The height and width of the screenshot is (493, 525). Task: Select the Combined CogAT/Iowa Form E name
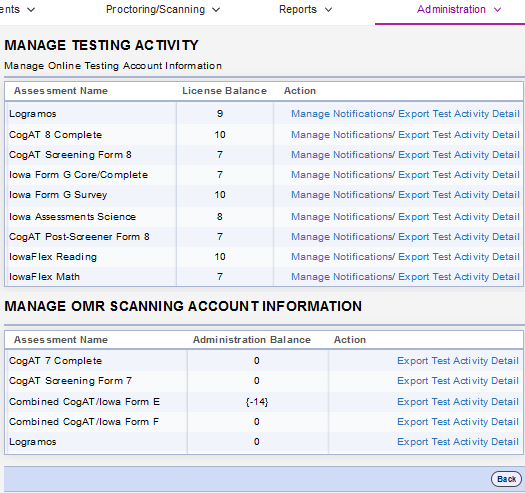(84, 402)
